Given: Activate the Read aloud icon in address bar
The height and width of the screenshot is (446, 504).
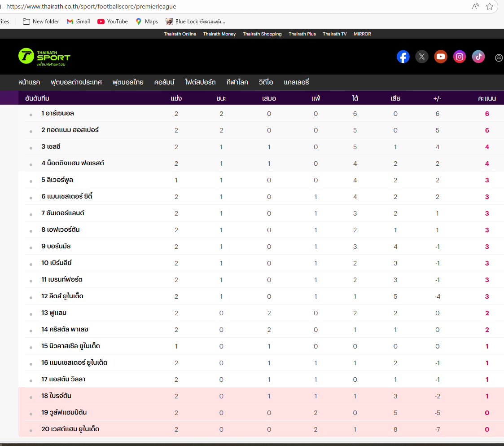Looking at the screenshot, I should point(475,6).
